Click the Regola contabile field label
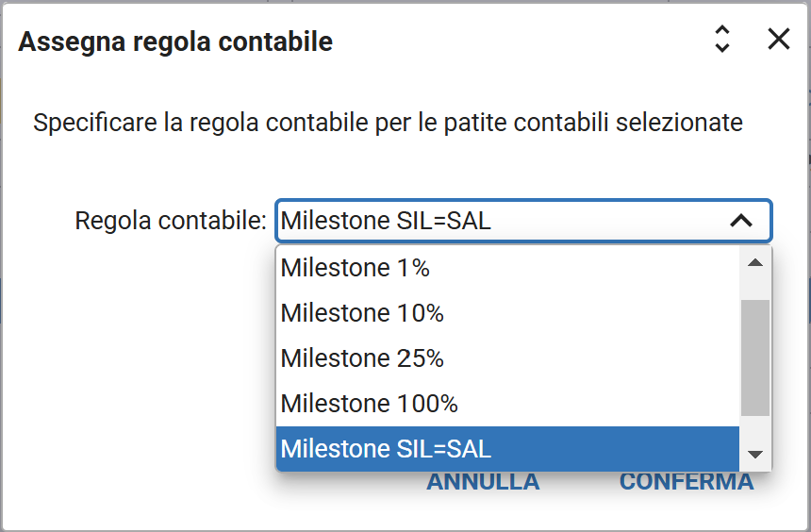The image size is (811, 532). 171,221
